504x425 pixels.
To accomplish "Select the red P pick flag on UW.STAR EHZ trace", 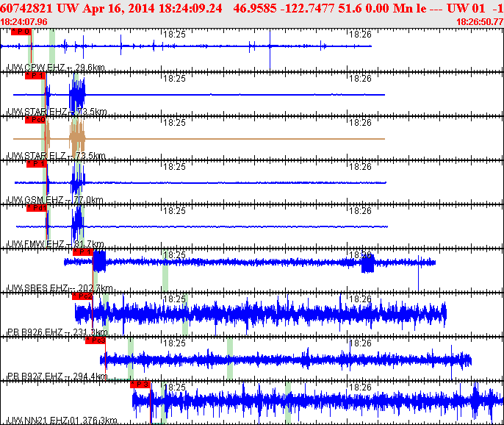I will point(35,76).
